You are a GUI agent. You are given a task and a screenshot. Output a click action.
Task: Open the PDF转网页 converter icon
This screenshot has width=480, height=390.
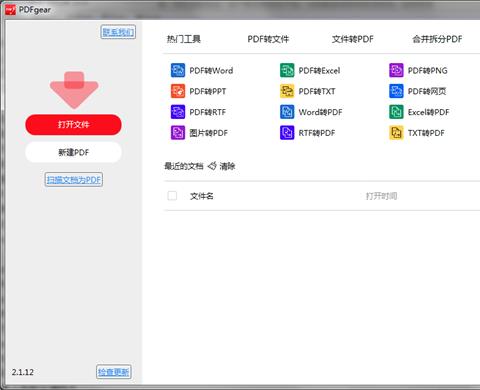396,91
